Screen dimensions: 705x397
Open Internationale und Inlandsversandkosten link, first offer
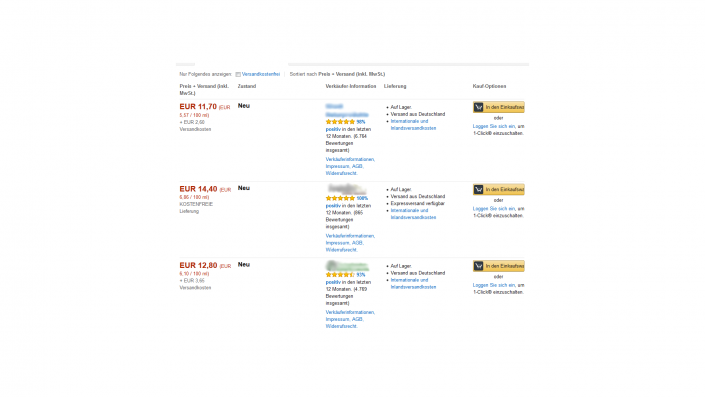(413, 125)
